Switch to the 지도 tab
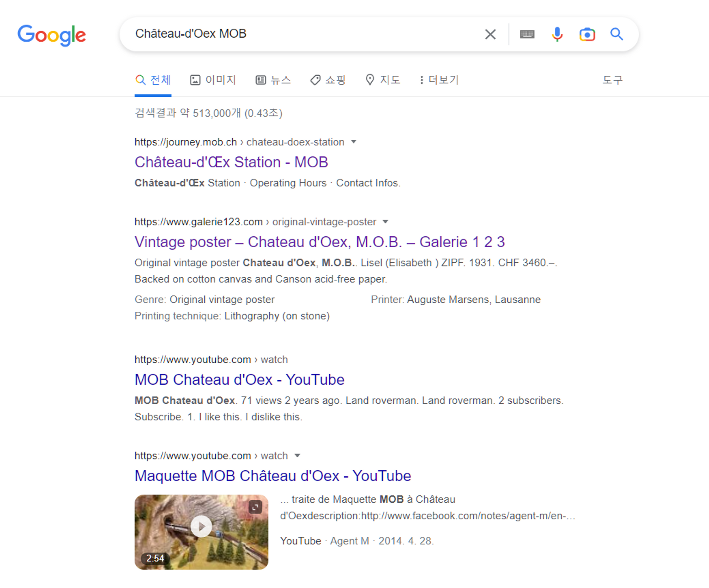Image resolution: width=709 pixels, height=588 pixels. tap(382, 80)
